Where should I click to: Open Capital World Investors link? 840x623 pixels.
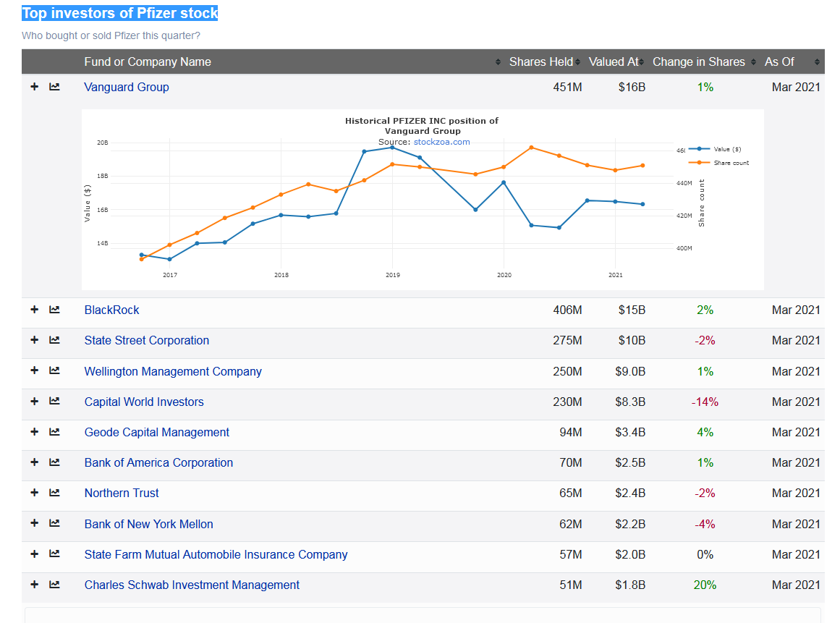144,402
